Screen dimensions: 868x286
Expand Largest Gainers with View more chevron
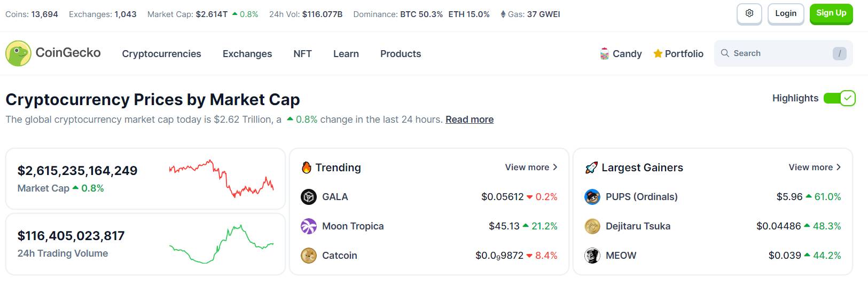tap(839, 167)
